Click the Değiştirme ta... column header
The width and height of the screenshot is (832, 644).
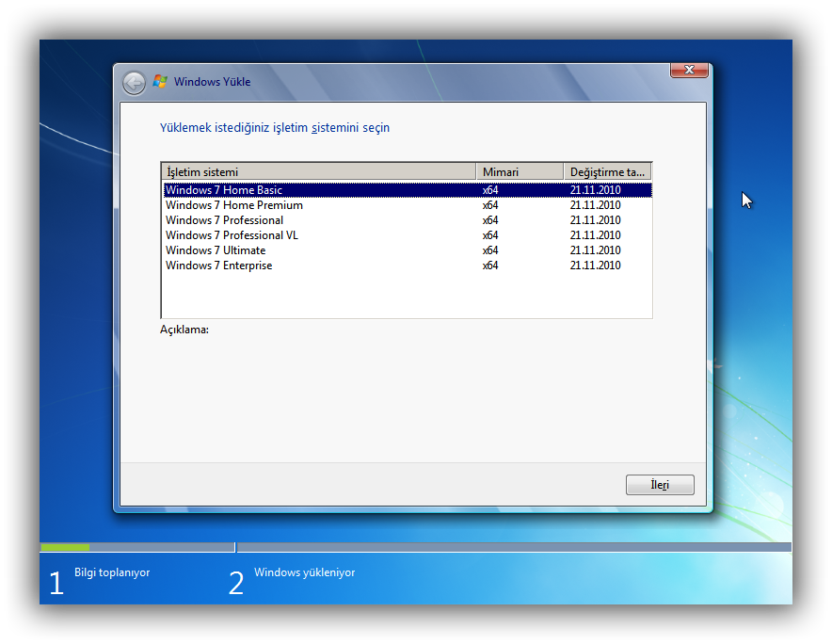[607, 171]
